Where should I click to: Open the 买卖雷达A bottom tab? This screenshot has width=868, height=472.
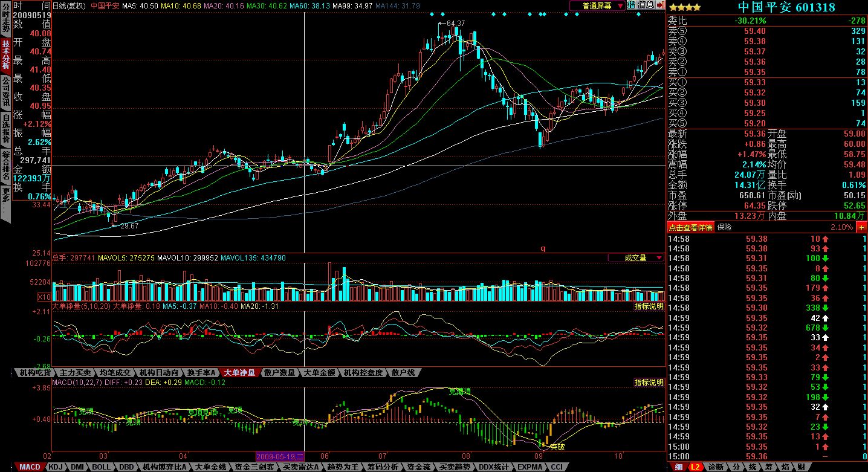pos(300,467)
